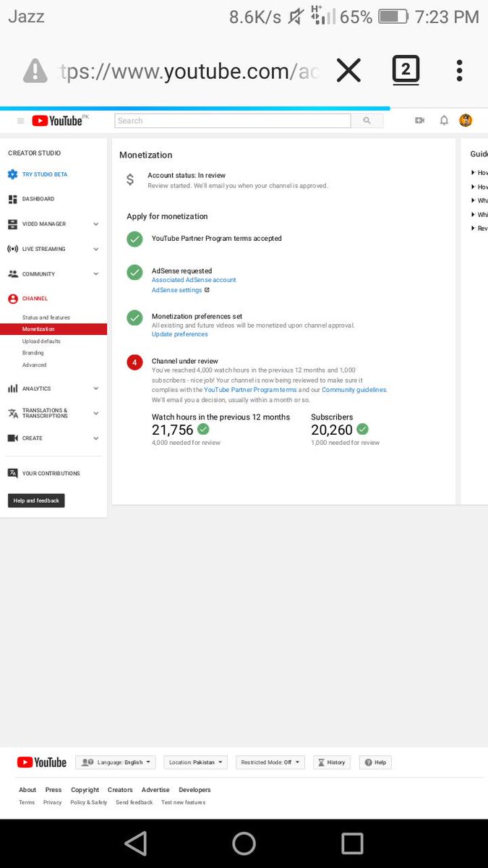Click the Create camera icon in sidebar
Screen dimensions: 488x868
pos(12,438)
